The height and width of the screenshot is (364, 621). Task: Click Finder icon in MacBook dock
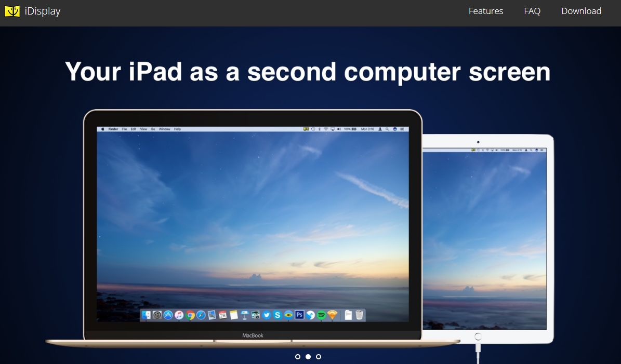coord(146,315)
